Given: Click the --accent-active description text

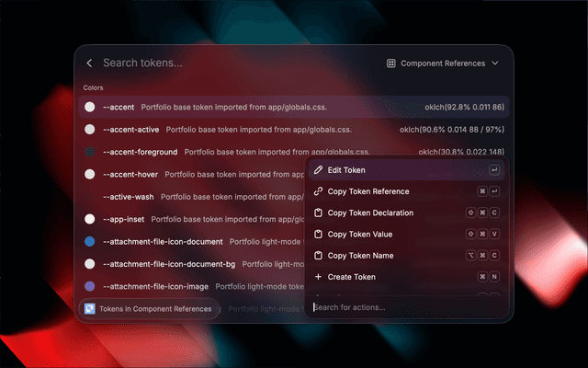Looking at the screenshot, I should click(x=259, y=130).
